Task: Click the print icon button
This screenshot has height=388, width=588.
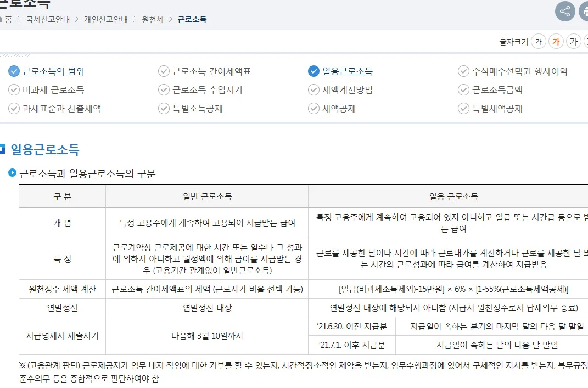Action: pyautogui.click(x=584, y=11)
